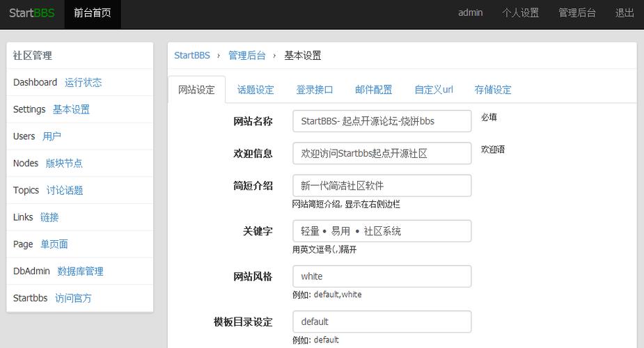Viewport: 644px width, 348px height.
Task: Click the 社区管理 sidebar heading
Action: click(33, 56)
